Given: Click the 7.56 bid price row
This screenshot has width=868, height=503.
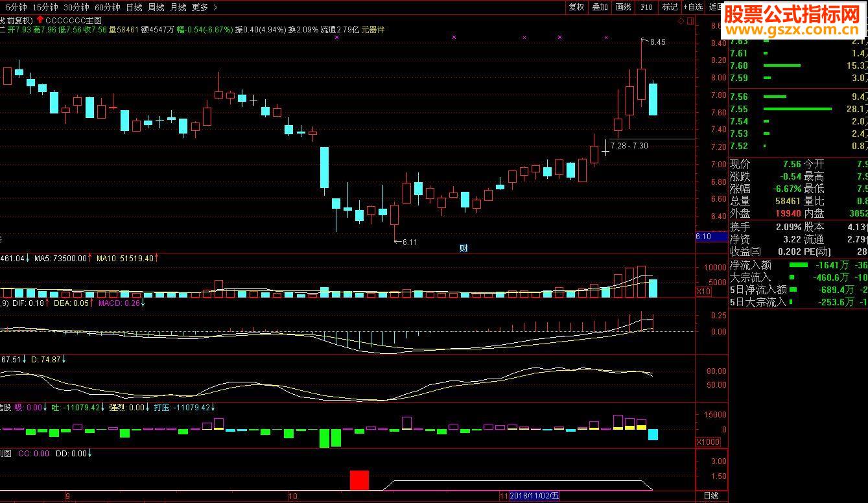Looking at the screenshot, I should tap(799, 97).
